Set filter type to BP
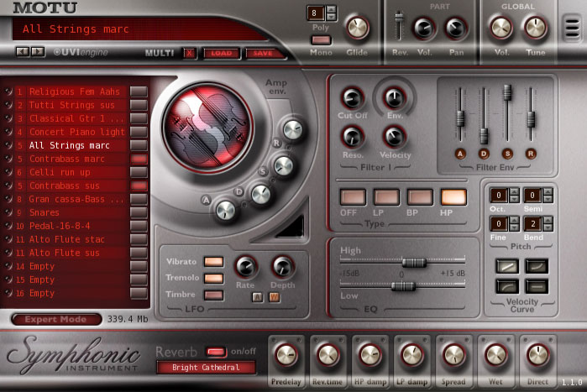 point(420,197)
